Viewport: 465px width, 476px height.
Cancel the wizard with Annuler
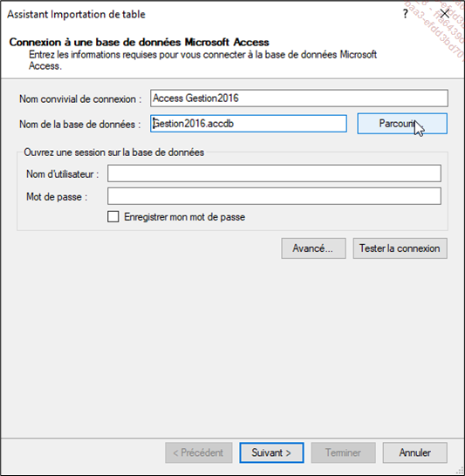(x=415, y=452)
